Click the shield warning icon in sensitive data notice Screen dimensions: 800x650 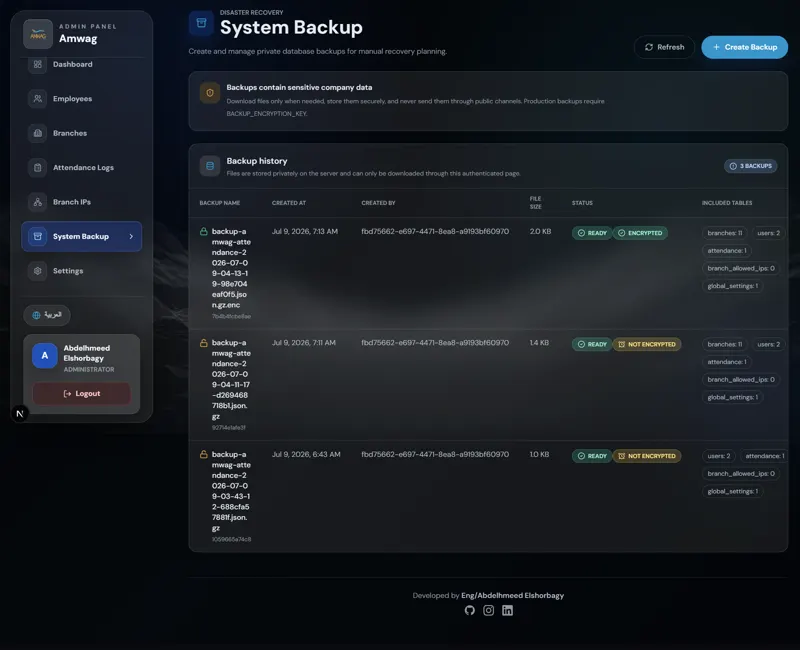(x=210, y=93)
